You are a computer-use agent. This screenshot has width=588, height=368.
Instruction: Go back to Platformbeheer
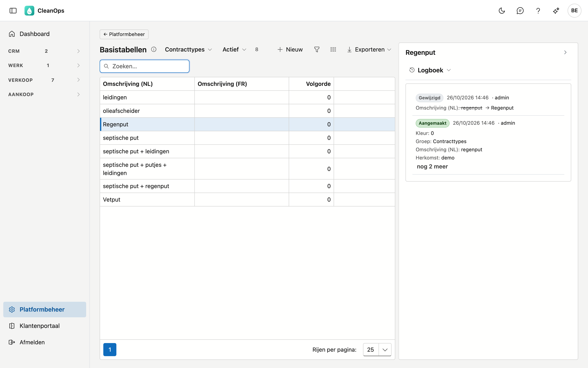124,34
